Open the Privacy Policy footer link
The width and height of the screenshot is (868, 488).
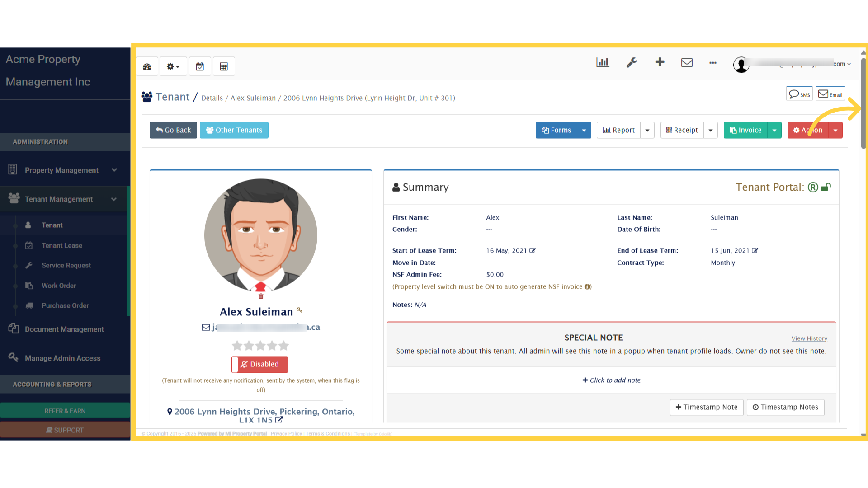[286, 434]
